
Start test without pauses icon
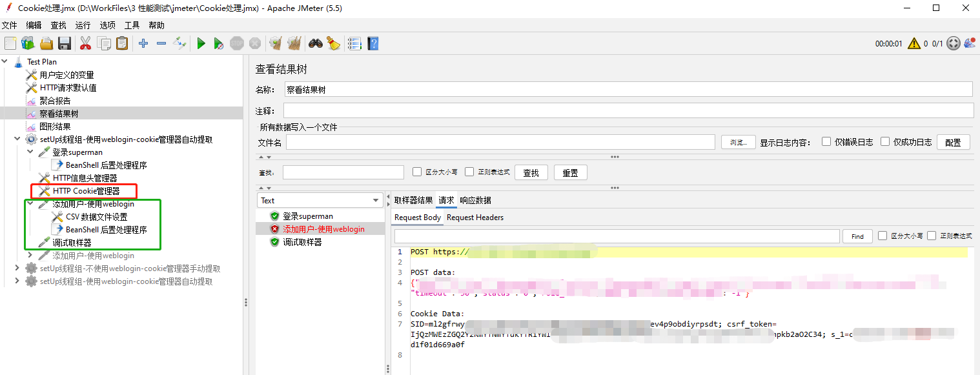219,43
